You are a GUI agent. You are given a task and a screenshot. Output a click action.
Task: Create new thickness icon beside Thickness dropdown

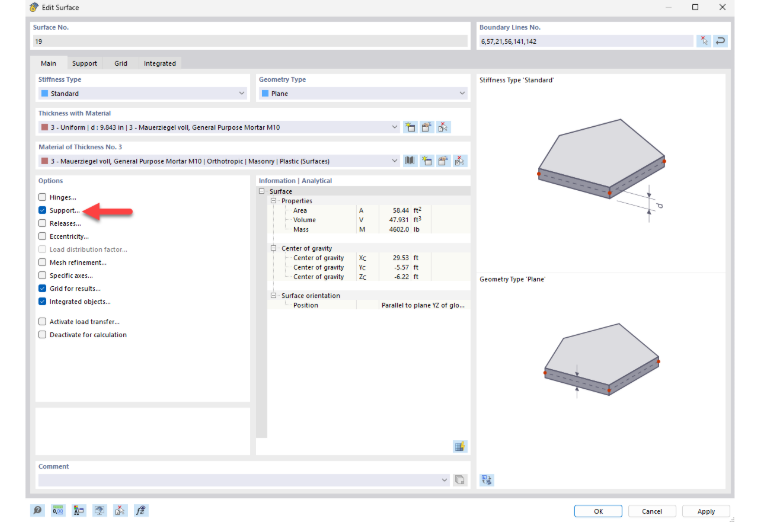point(411,127)
